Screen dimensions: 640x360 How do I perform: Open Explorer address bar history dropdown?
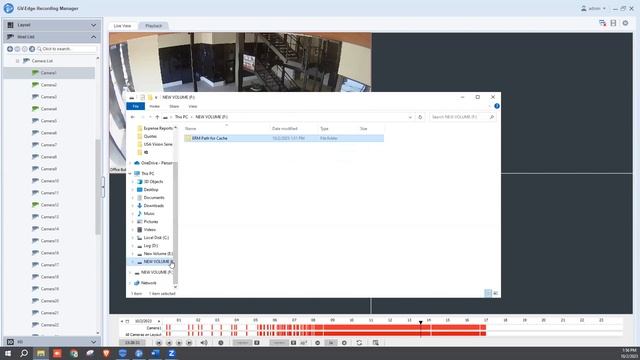coord(410,117)
